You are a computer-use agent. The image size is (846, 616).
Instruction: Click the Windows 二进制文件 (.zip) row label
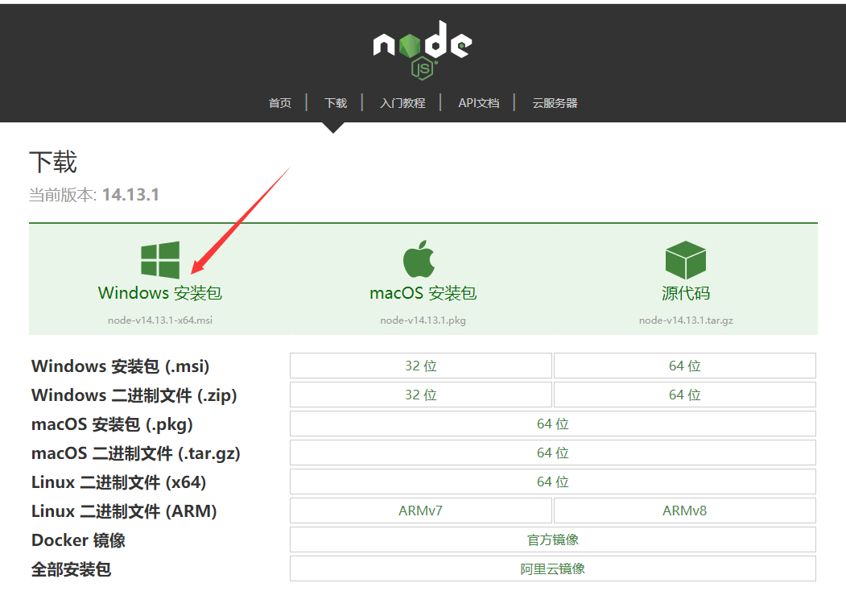pos(134,395)
